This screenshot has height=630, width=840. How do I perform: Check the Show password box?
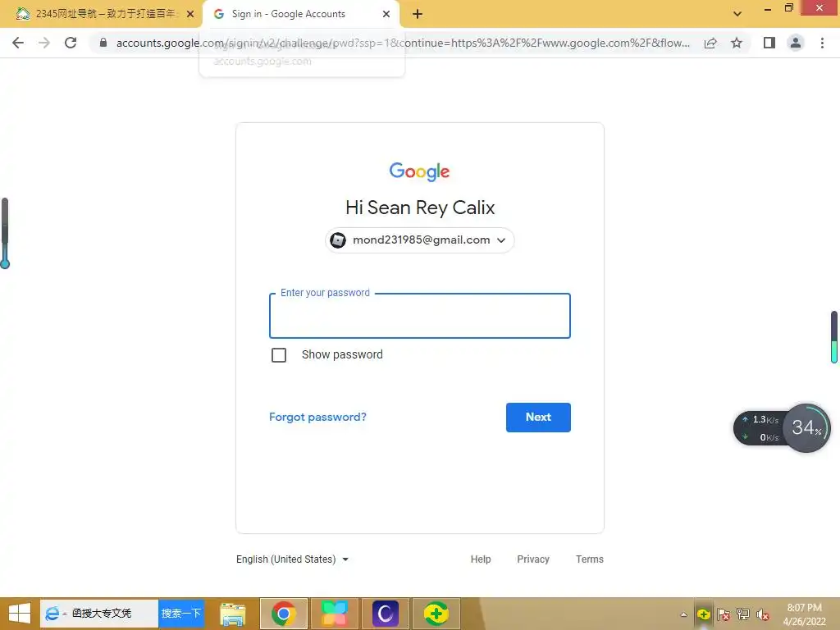click(279, 355)
